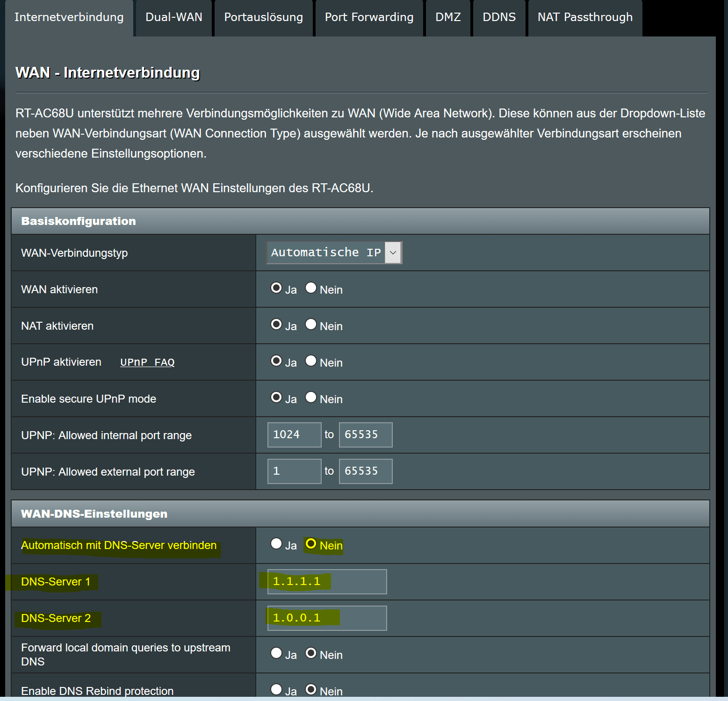Click the Enable secure UPnP mode label

(89, 399)
